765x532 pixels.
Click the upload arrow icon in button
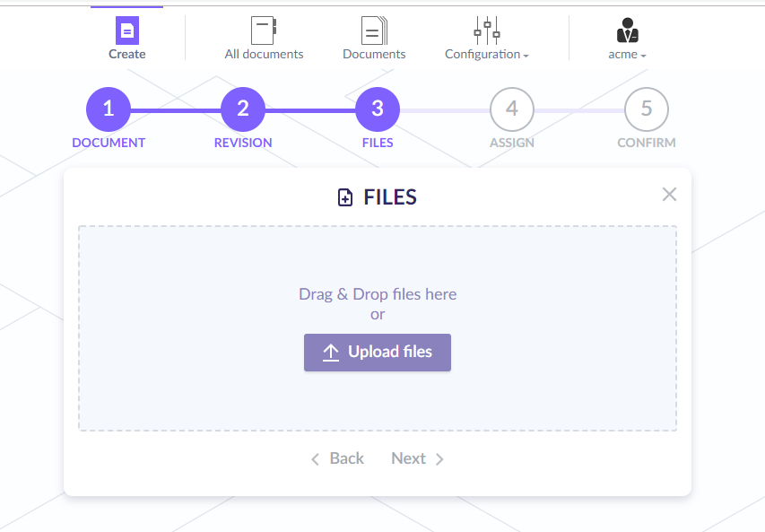(331, 353)
